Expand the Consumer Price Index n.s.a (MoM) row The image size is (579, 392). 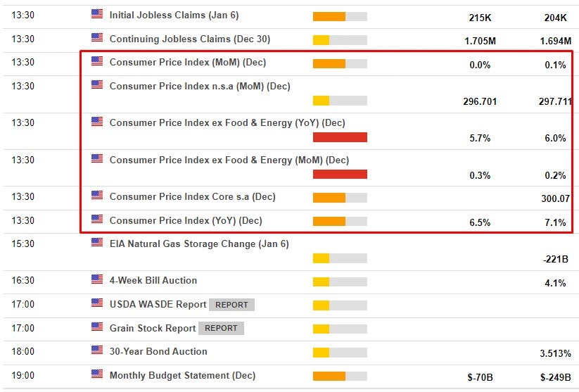(x=200, y=87)
